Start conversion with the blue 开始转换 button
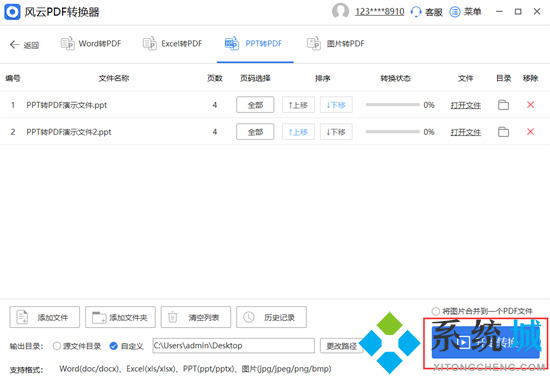The image size is (550, 385). (x=485, y=342)
